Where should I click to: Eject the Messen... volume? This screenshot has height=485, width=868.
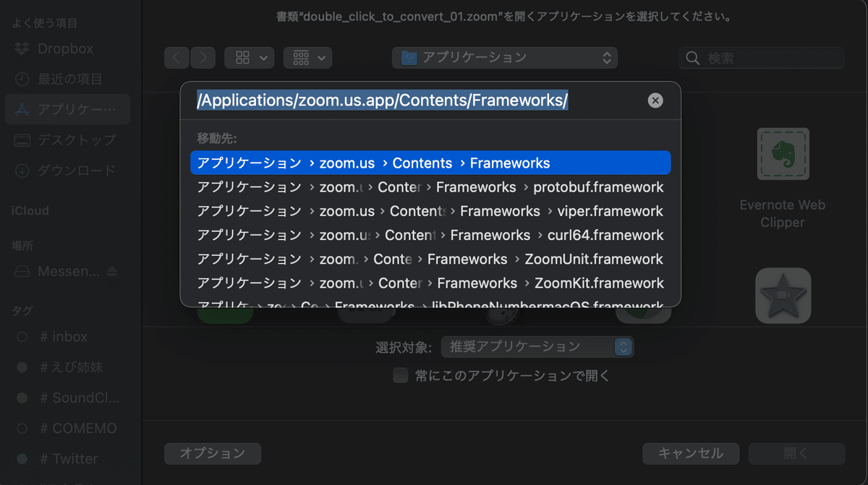pyautogui.click(x=111, y=272)
